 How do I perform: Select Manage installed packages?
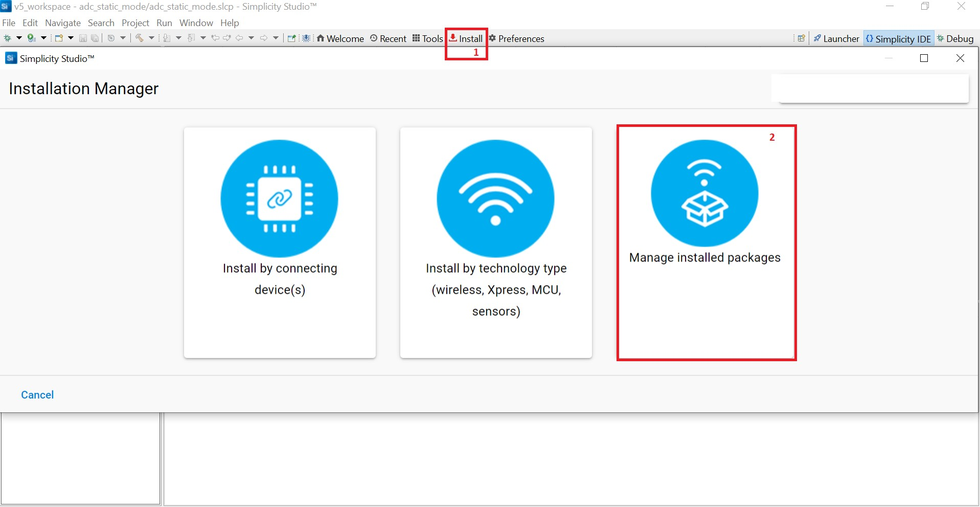click(705, 242)
